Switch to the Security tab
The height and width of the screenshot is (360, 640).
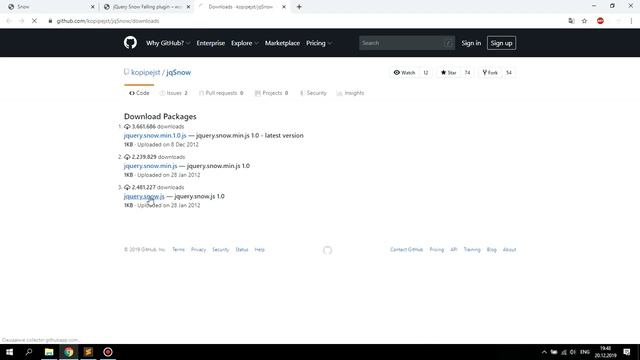tap(313, 93)
